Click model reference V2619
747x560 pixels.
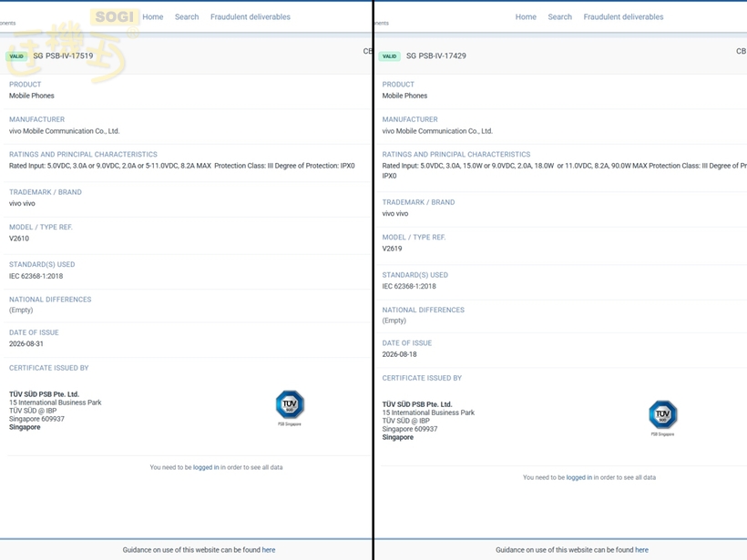pos(392,249)
